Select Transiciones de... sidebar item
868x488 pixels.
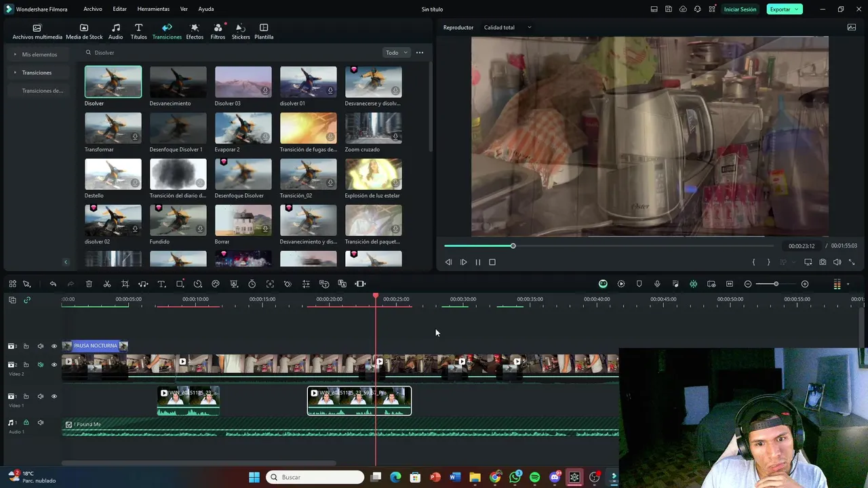coord(42,91)
